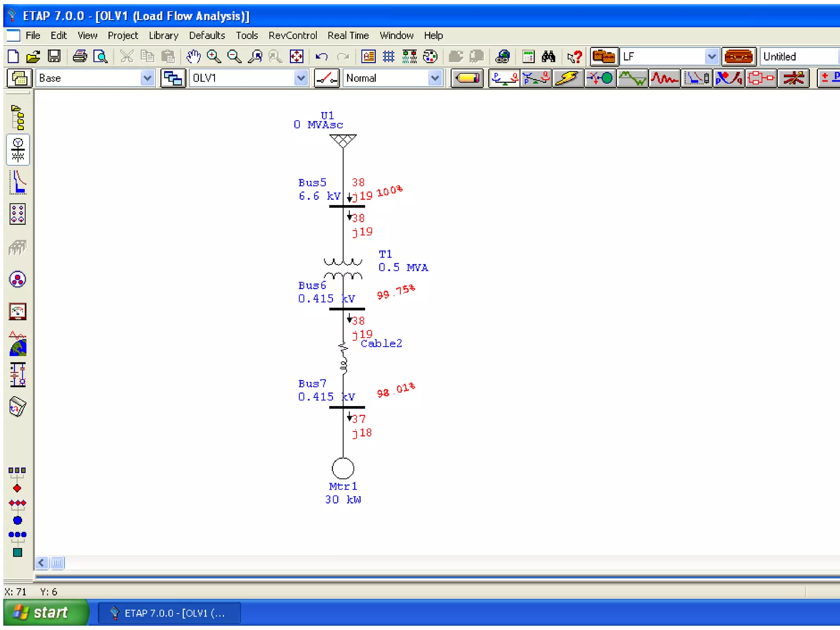Select the Mtr1 motor circle
This screenshot has width=840, height=630.
click(x=343, y=468)
